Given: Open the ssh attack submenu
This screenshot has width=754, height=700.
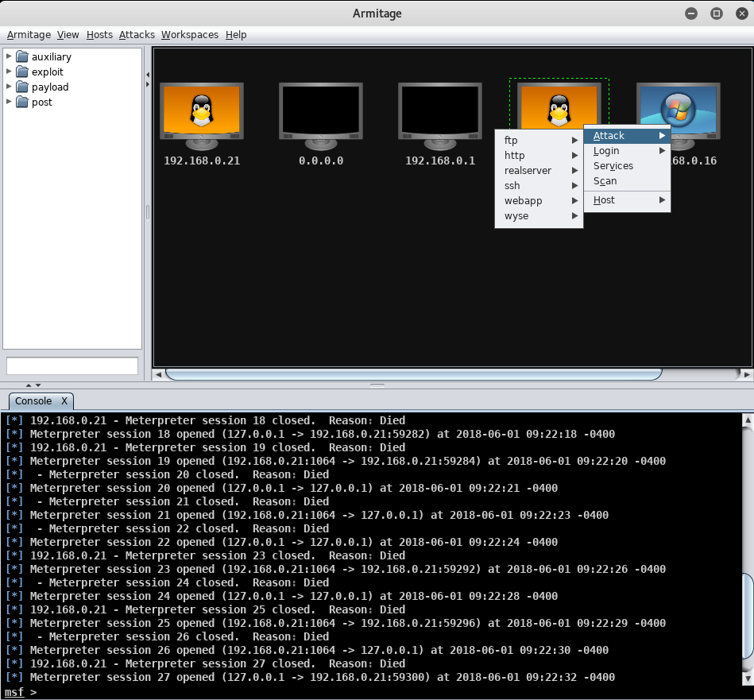Looking at the screenshot, I should tap(539, 186).
